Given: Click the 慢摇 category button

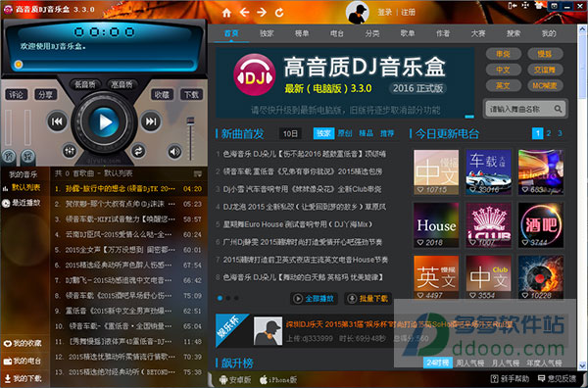Looking at the screenshot, I should (545, 54).
